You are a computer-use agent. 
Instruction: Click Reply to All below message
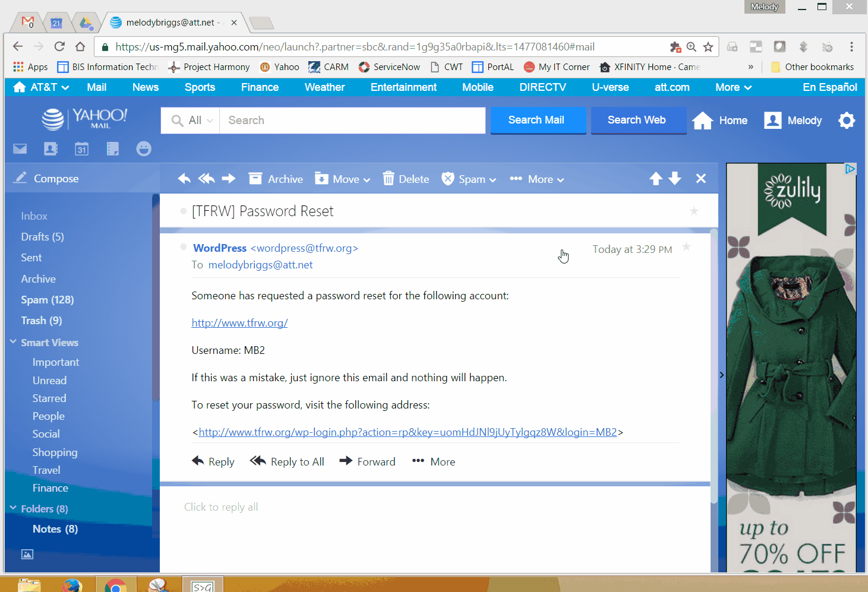click(288, 461)
